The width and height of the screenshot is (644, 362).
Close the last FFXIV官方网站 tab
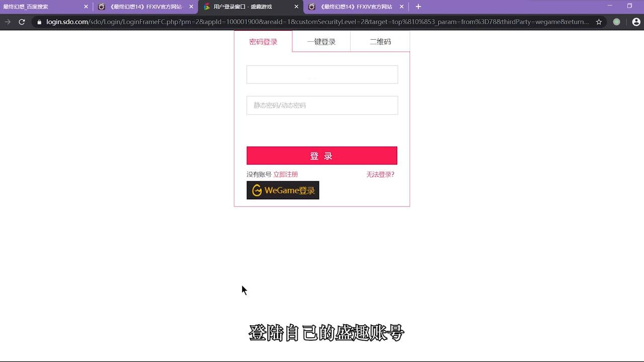tap(401, 7)
